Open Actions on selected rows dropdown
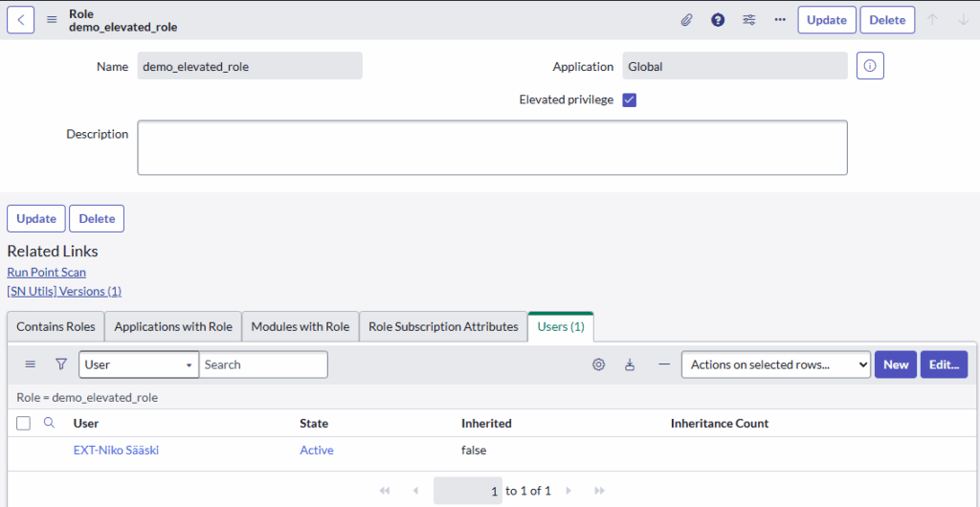 775,364
